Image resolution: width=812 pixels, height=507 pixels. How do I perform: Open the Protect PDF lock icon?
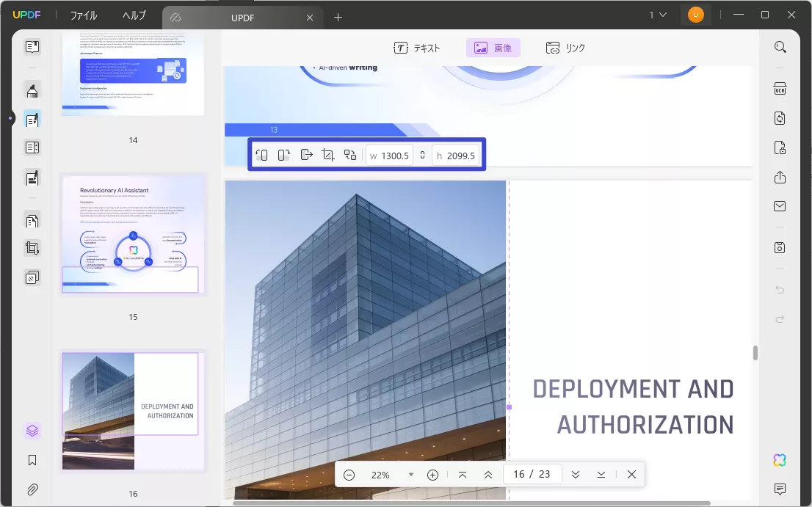[780, 148]
